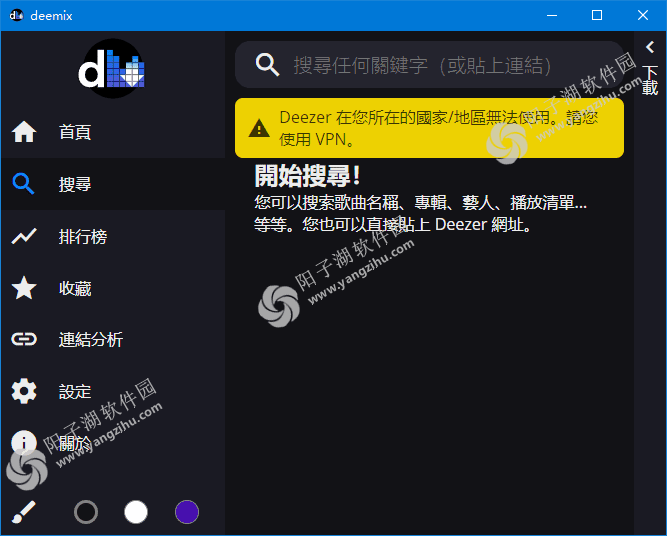Click the vertical 下載 downloads label
Screen dimensions: 667x536
click(x=650, y=80)
